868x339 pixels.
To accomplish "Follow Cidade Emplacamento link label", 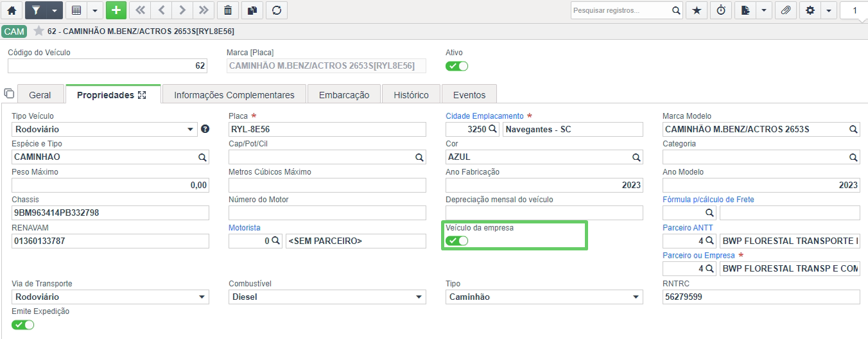I will pyautogui.click(x=485, y=116).
